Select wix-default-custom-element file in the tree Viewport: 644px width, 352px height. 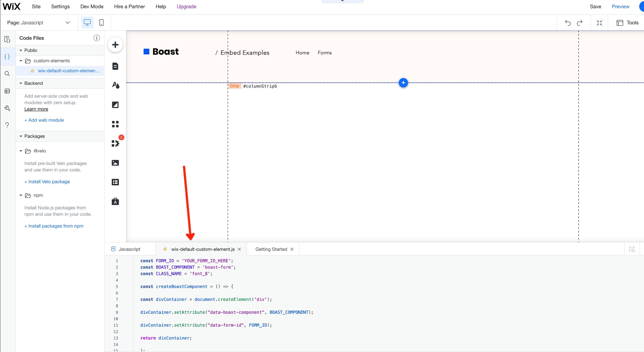[x=69, y=71]
